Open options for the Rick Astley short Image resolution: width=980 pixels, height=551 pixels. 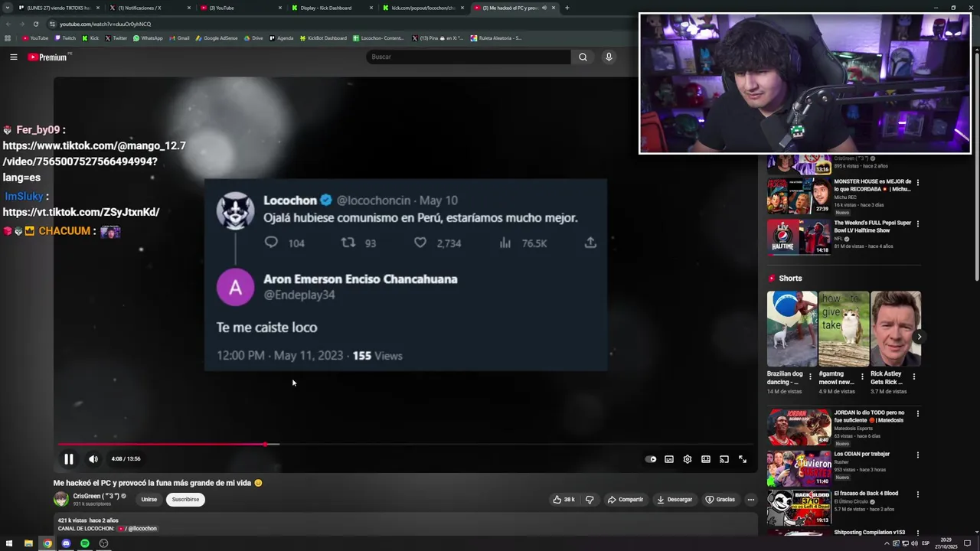[x=913, y=377]
